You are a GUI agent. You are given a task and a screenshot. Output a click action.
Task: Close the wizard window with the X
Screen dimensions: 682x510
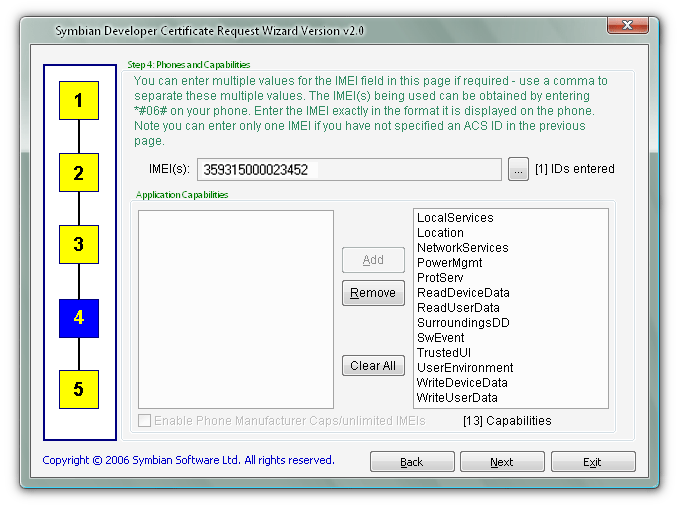click(x=627, y=25)
